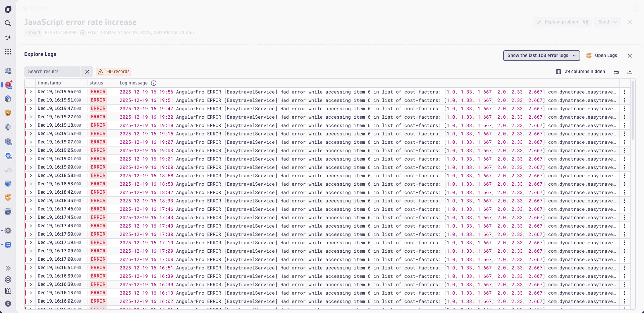The image size is (644, 313).
Task: Open the 'Show the last 100 error logs' dropdown
Action: 541,55
